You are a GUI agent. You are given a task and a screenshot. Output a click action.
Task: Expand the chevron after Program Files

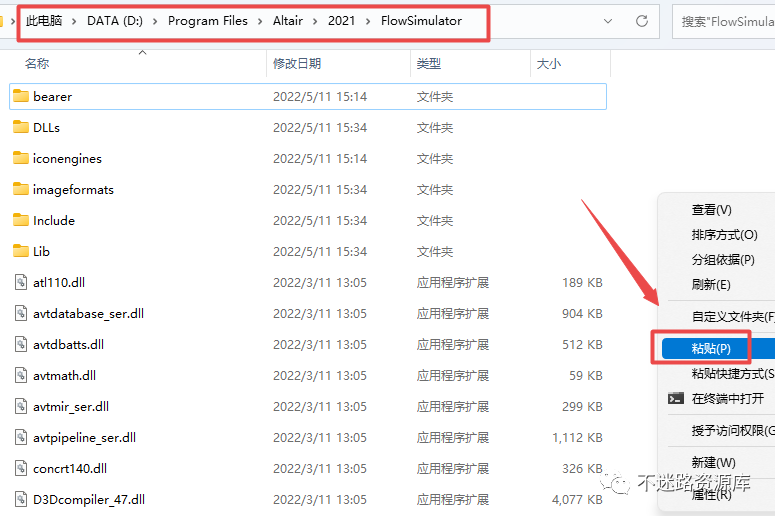tap(260, 21)
